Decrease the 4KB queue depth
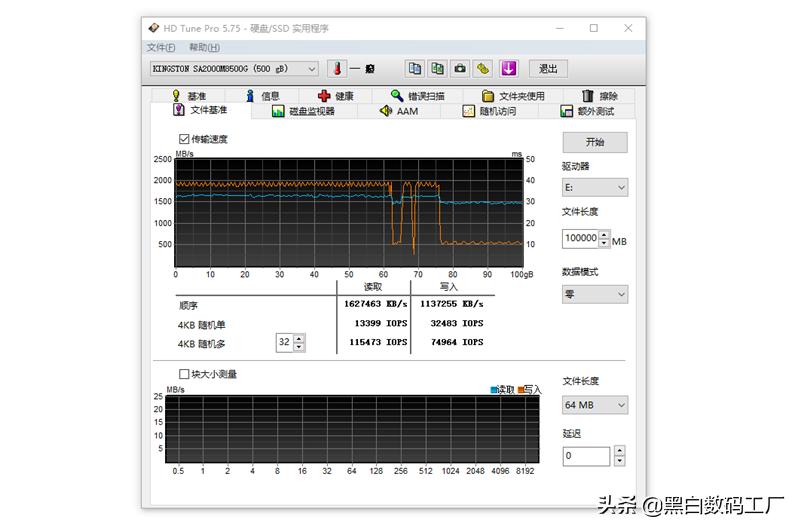The width and height of the screenshot is (800, 531). pos(299,346)
